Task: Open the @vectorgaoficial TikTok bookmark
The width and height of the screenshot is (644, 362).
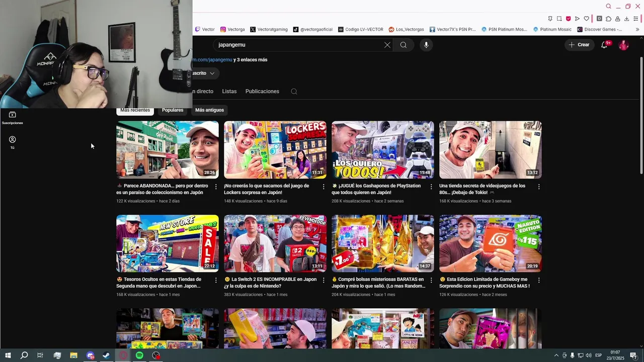Action: coord(313,29)
